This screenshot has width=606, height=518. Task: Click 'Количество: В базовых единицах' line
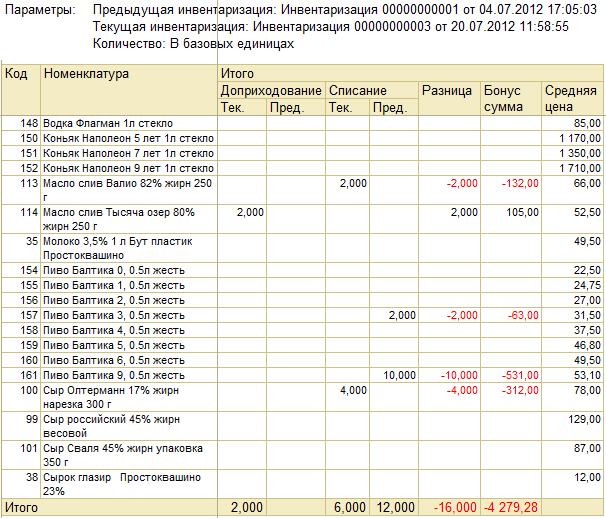point(193,44)
